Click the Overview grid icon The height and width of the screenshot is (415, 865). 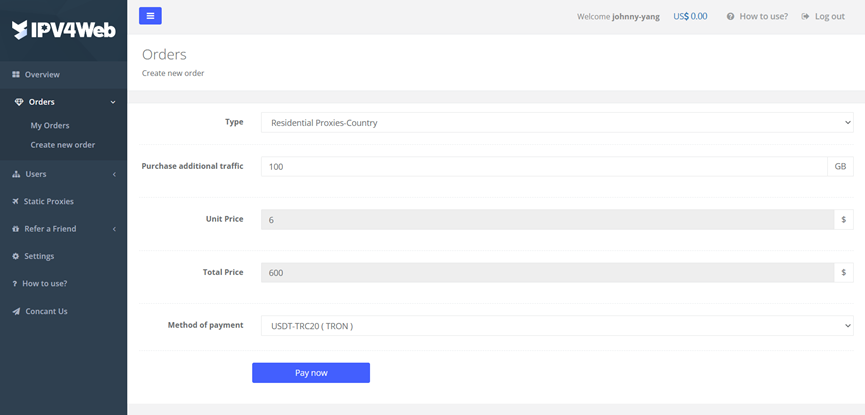click(x=15, y=75)
